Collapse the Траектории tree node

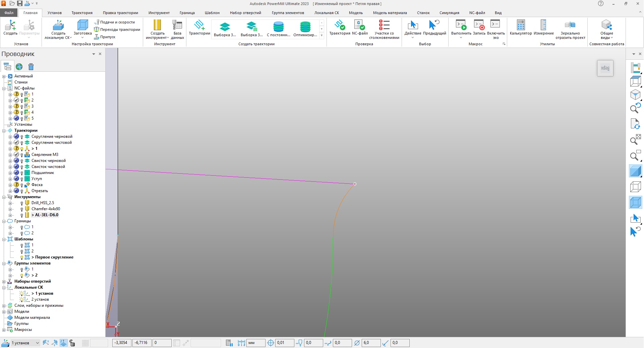4,131
